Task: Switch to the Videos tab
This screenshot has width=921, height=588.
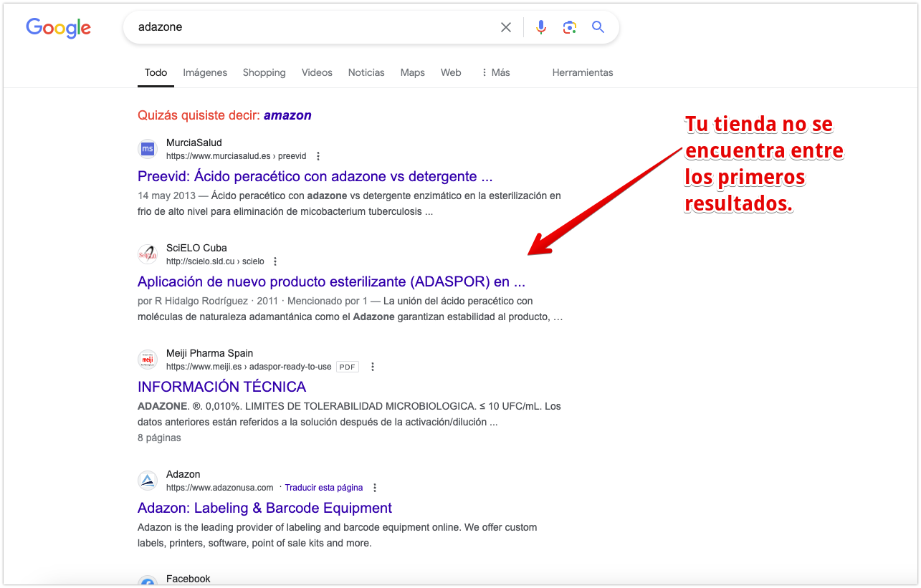Action: pyautogui.click(x=317, y=72)
